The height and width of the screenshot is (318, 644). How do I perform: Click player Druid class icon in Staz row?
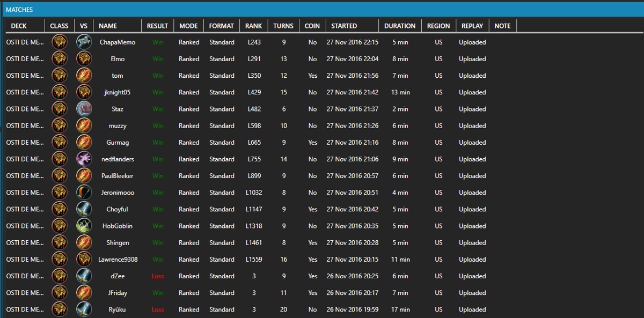(60, 109)
